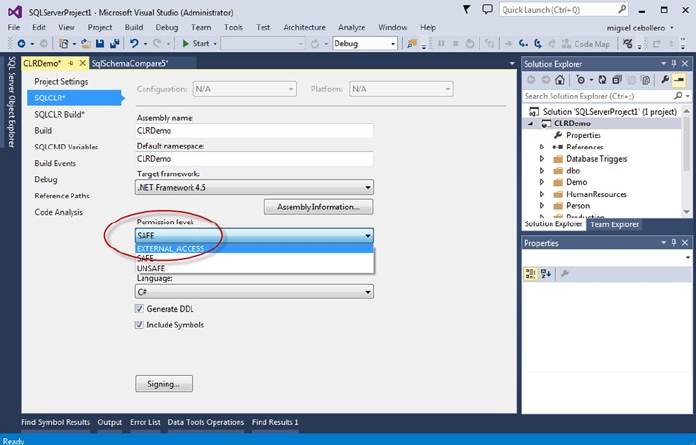Toggle the Preview Selected Items icon
The image size is (696, 445).
tap(679, 80)
